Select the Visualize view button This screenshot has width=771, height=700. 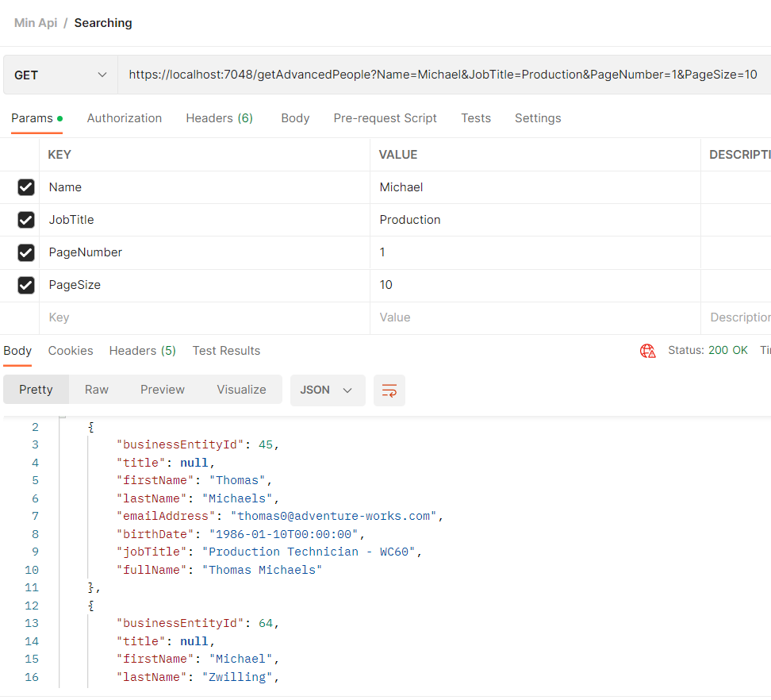coord(241,390)
